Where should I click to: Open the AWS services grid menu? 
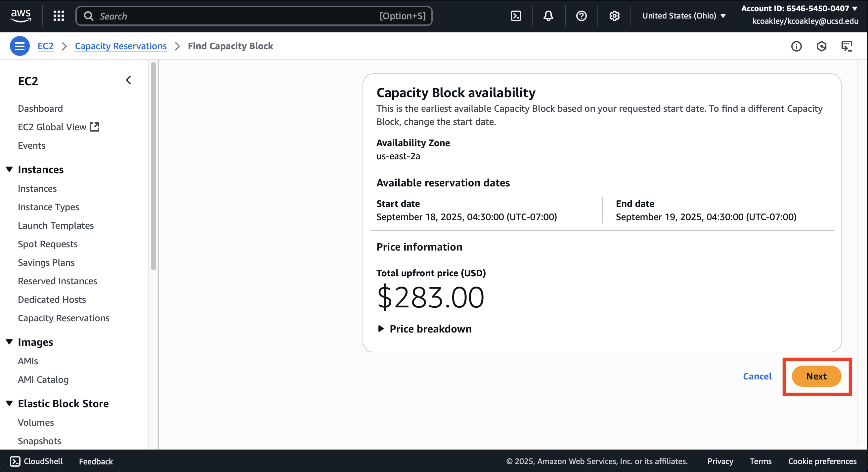pos(59,16)
